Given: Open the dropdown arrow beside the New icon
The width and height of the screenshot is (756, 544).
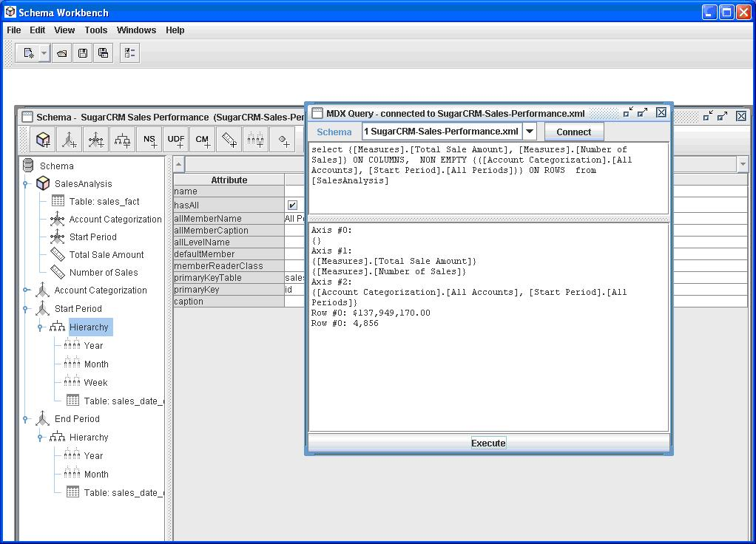Looking at the screenshot, I should point(44,53).
